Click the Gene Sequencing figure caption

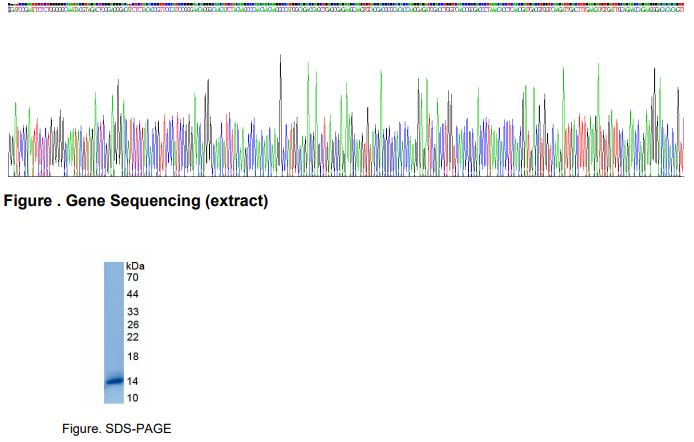coord(136,201)
